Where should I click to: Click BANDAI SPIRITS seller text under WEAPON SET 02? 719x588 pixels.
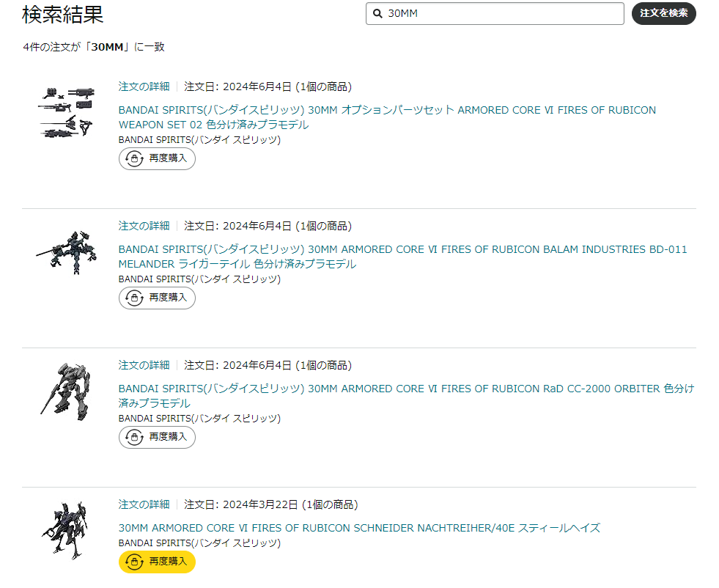tap(199, 140)
